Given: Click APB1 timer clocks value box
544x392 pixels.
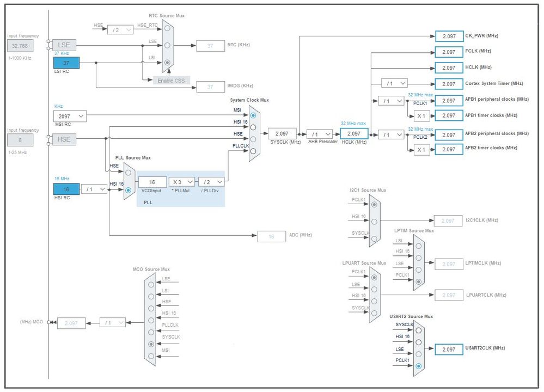Looking at the screenshot, I should pyautogui.click(x=449, y=115).
